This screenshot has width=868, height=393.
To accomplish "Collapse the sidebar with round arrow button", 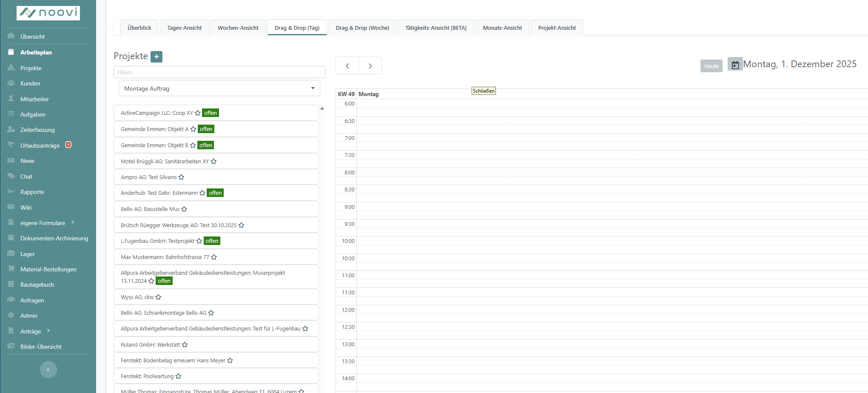I will (48, 370).
